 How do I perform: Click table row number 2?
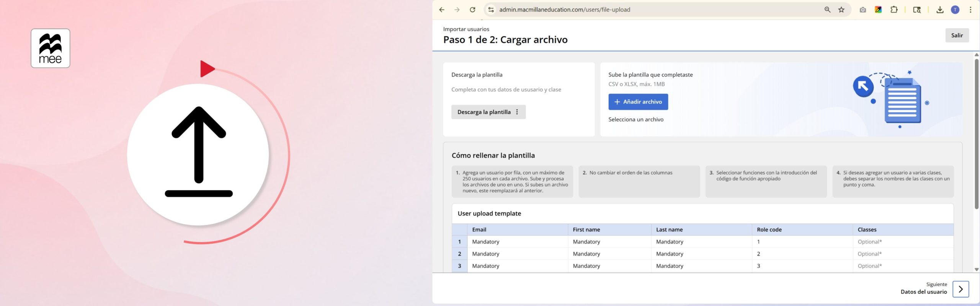coord(459,254)
